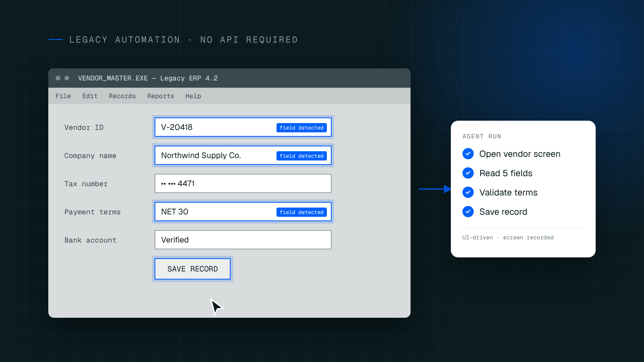644x362 pixels.
Task: Click the Company name label
Action: (90, 156)
